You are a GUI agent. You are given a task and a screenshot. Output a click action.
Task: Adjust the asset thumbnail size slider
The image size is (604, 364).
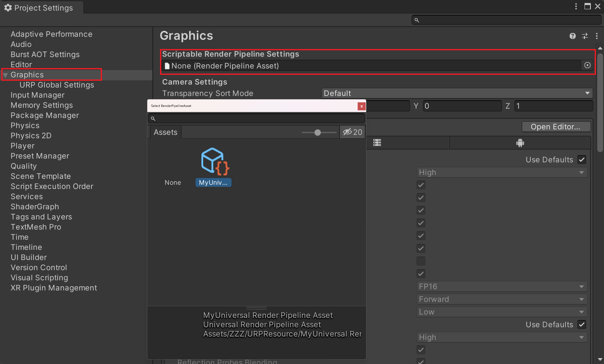pyautogui.click(x=317, y=133)
